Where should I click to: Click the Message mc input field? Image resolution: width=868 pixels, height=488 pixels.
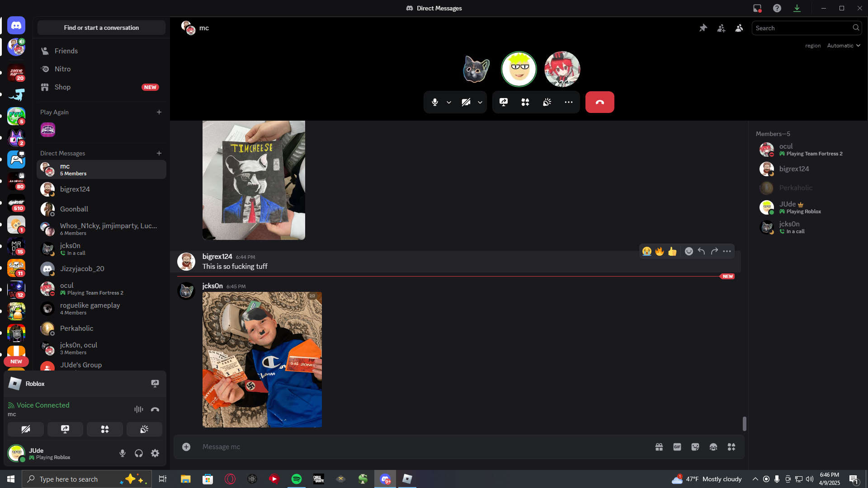tap(420, 447)
